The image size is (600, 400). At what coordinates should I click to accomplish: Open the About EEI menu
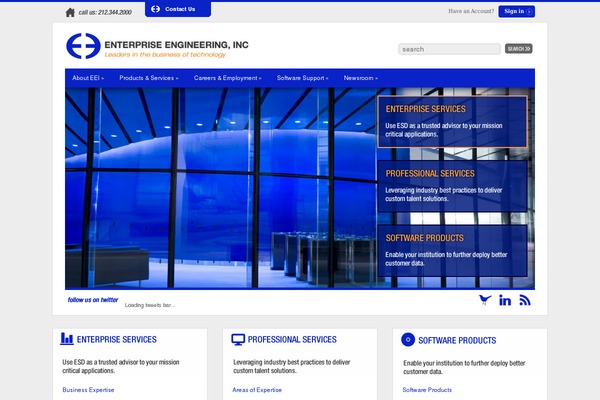88,78
